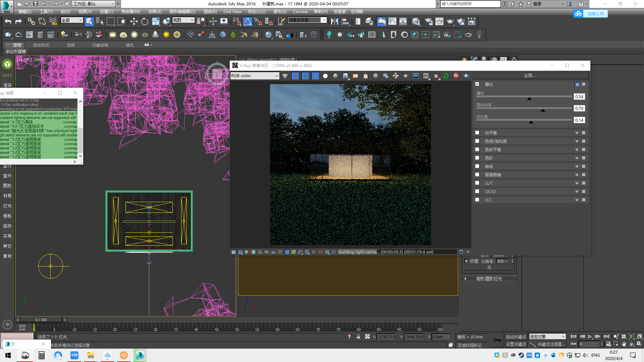Switch to the 自由形式 ribbon tab
Viewport: 644px width, 362px height.
41,45
